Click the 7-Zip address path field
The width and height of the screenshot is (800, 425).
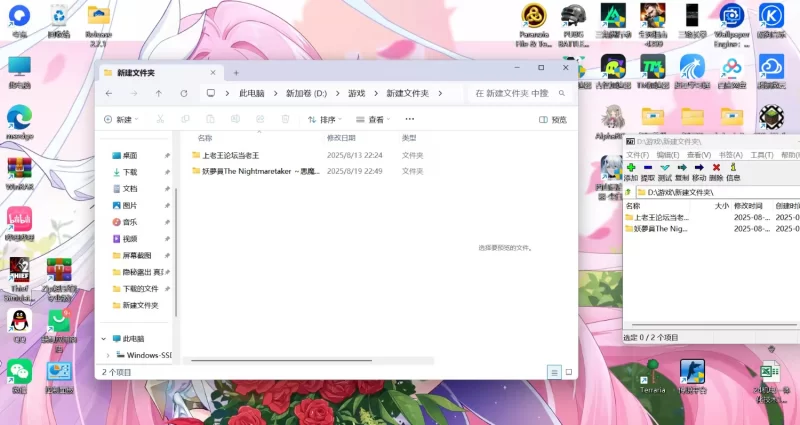click(x=718, y=192)
